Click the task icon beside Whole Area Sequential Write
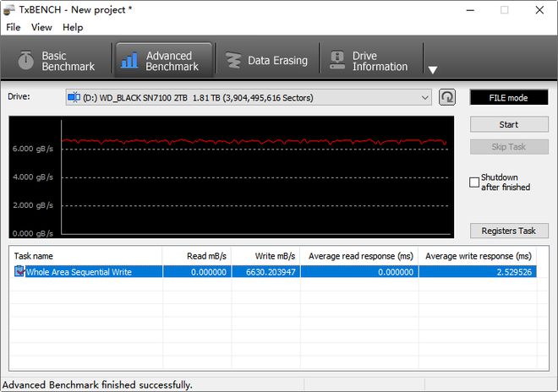Viewport: 558px width, 392px height. pos(19,271)
